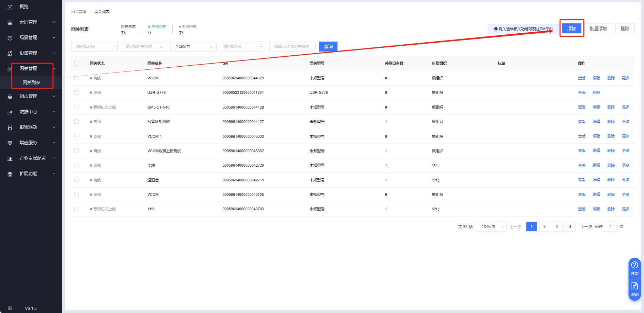Open the 全部型号 model dropdown
The height and width of the screenshot is (313, 644).
click(x=193, y=46)
